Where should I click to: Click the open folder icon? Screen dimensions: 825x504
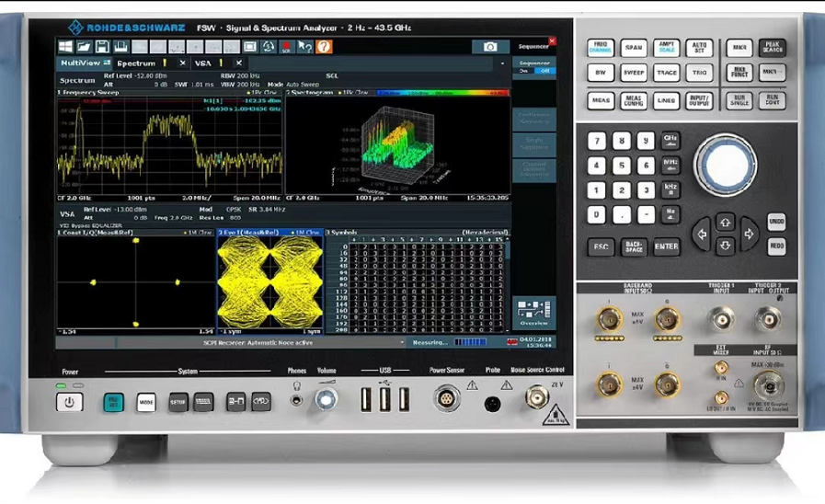[84, 46]
